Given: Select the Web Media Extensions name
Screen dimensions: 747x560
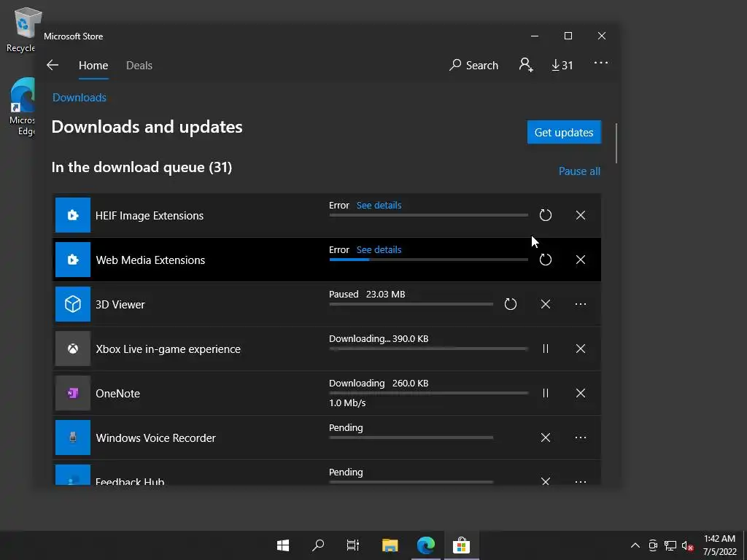Looking at the screenshot, I should point(150,260).
